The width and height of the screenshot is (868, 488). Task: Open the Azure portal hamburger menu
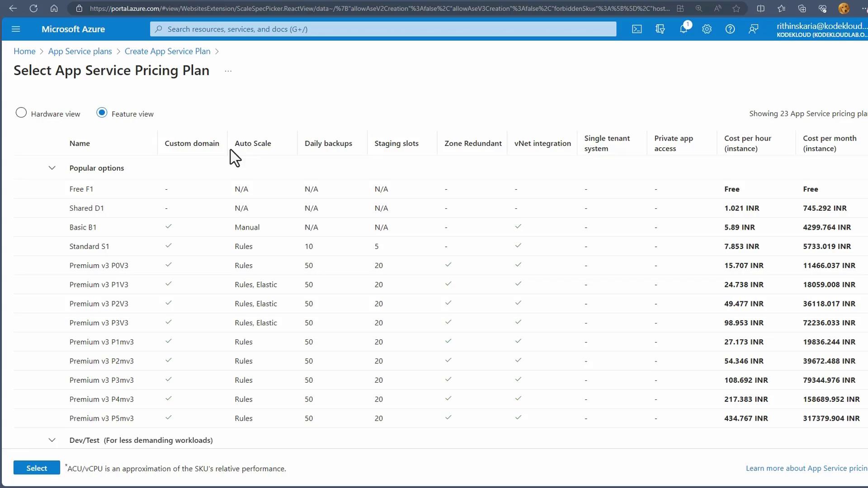[x=16, y=29]
